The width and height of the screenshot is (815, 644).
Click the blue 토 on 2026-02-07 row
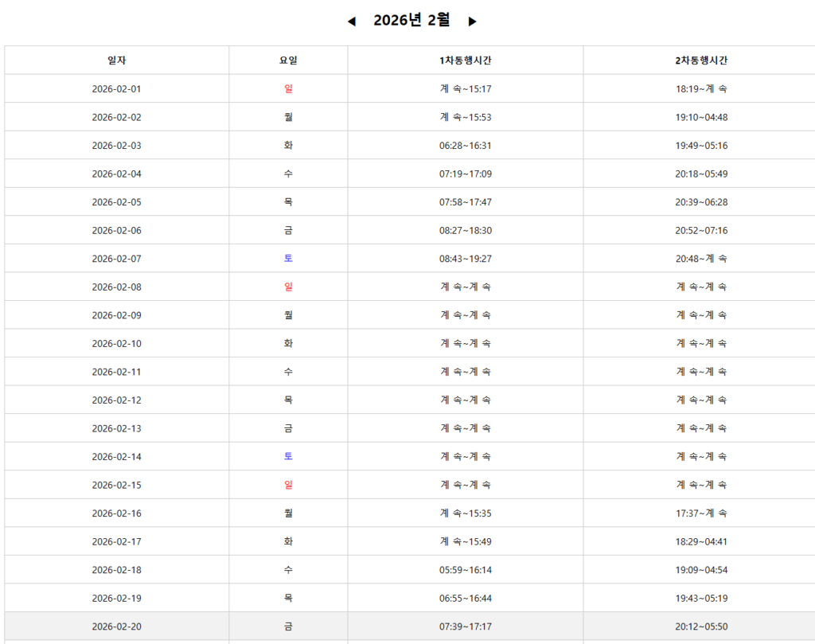pyautogui.click(x=288, y=259)
